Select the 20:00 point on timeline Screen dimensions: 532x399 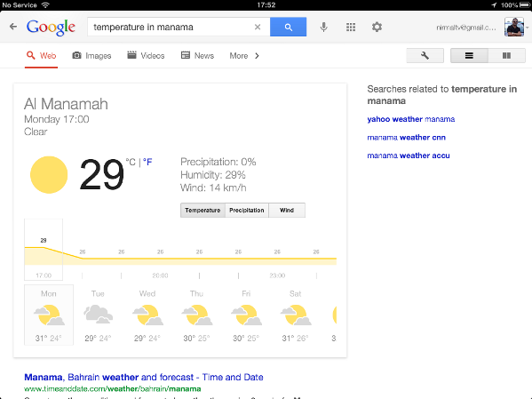(160, 275)
